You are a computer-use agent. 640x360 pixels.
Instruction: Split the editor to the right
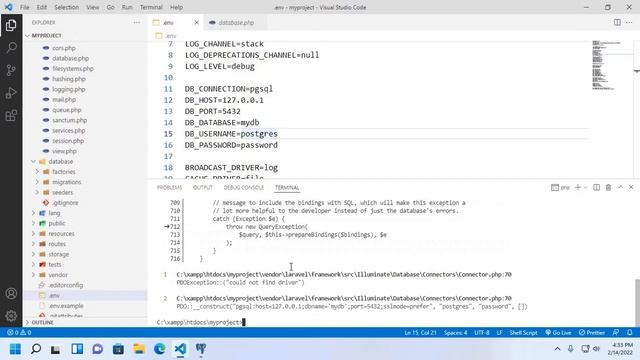(617, 22)
